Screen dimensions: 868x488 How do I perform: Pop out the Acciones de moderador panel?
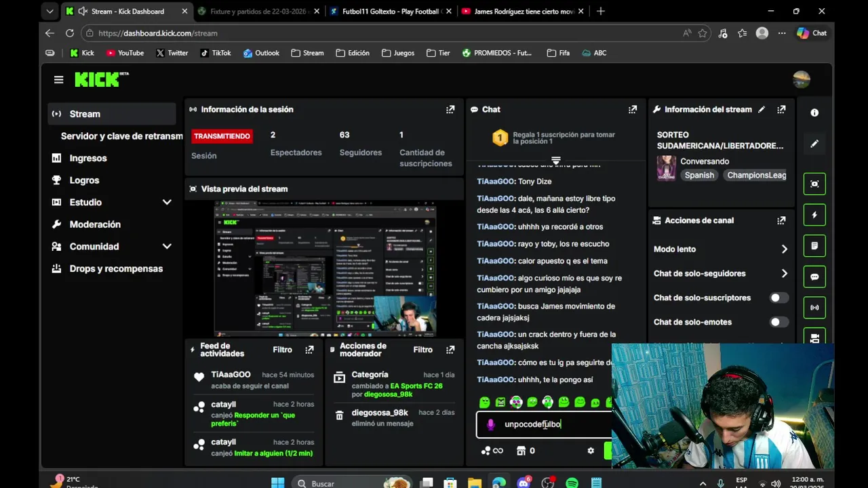[450, 350]
